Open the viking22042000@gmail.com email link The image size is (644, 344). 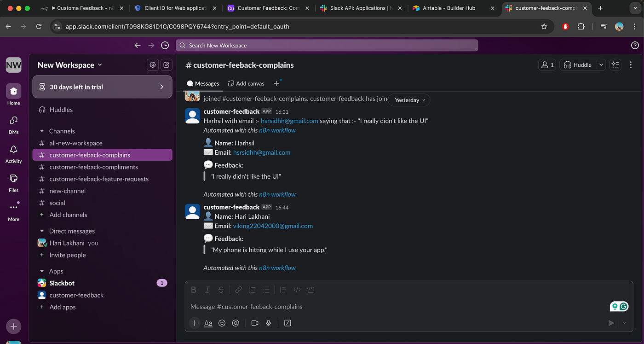click(273, 226)
